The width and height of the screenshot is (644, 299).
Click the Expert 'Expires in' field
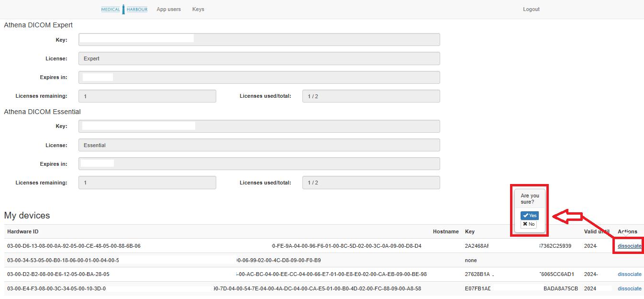click(259, 77)
